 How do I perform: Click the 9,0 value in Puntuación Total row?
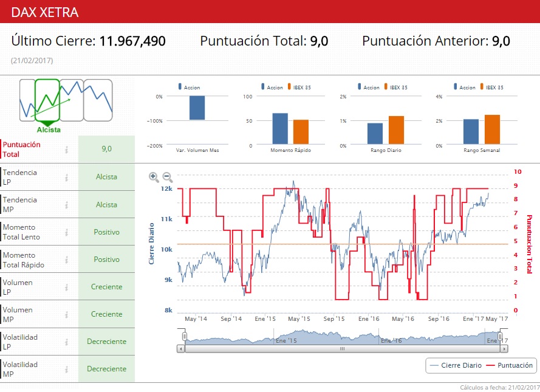pyautogui.click(x=106, y=149)
